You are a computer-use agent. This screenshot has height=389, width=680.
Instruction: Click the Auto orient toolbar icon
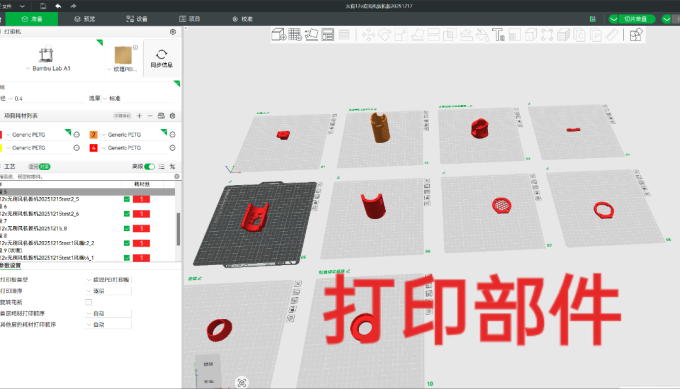point(311,34)
